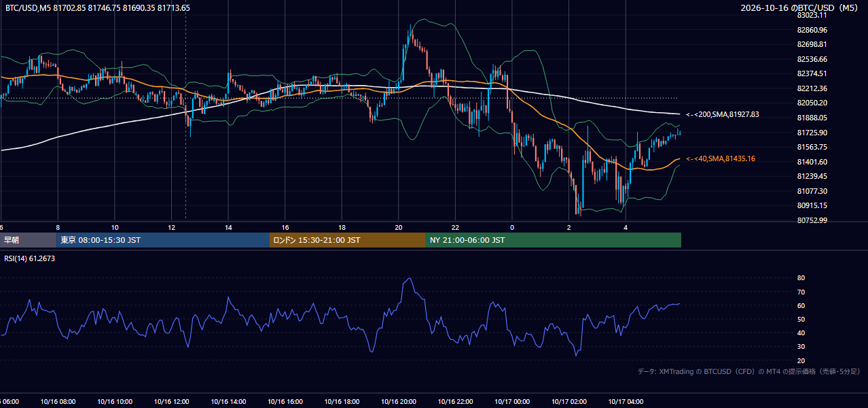Screen dimensions: 868x408
Task: Click the <-<40,SMA,81435.16 label
Action: click(x=721, y=158)
